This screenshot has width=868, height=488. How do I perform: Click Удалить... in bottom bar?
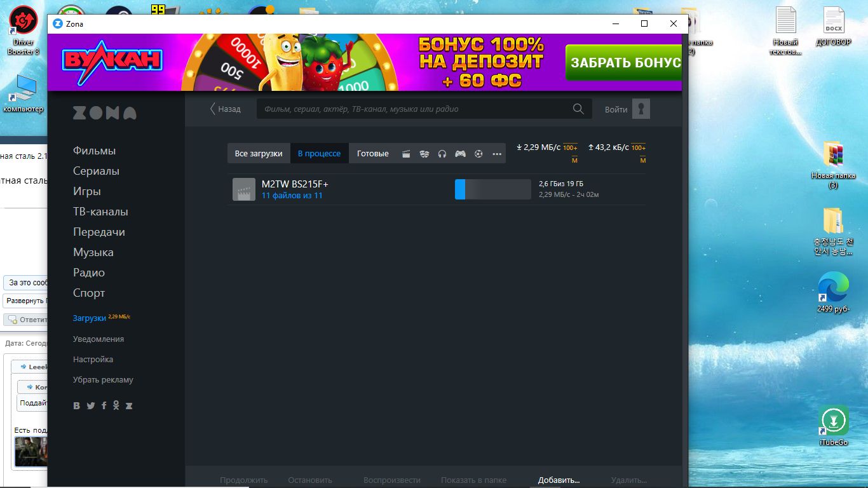coord(628,480)
